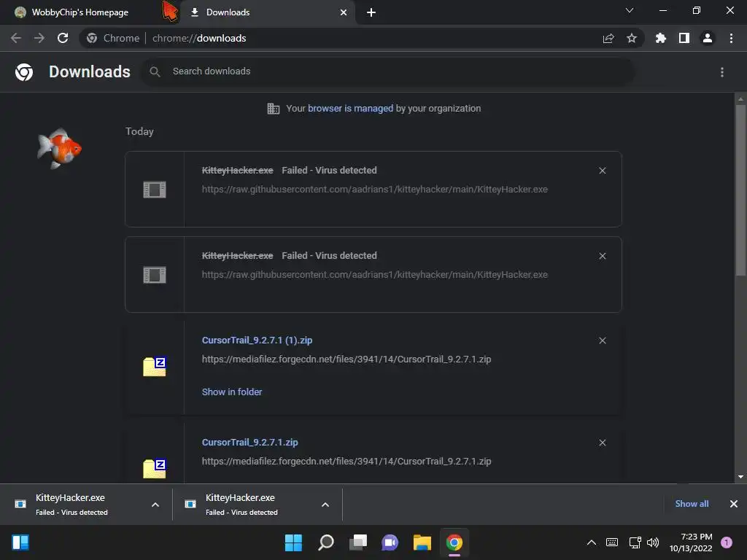Click first KitteyHacker.exe GitHub source URL
This screenshot has width=747, height=560.
tap(374, 189)
